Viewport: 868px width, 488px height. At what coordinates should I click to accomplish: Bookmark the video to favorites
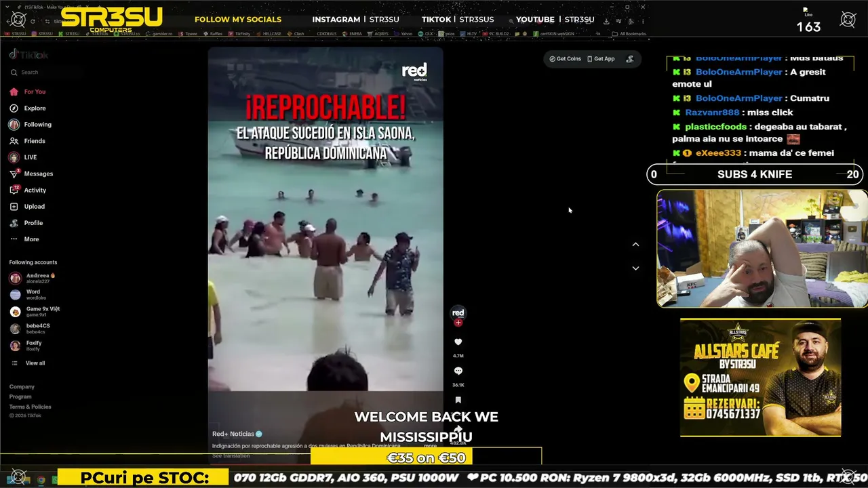coord(458,401)
